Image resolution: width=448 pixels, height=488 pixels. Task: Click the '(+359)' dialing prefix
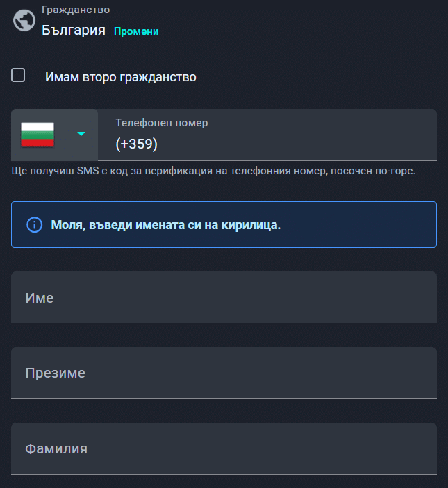click(137, 144)
